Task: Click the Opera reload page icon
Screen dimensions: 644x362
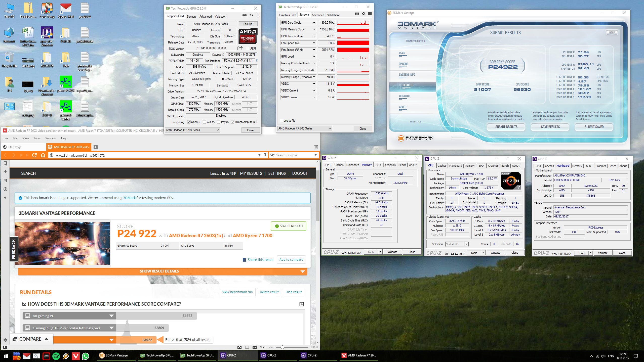Action: (34, 155)
